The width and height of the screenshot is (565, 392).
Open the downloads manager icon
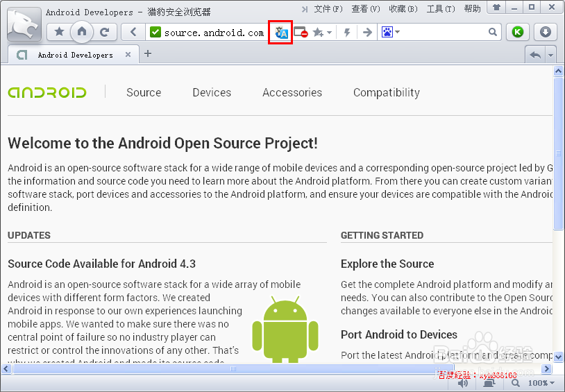(x=545, y=32)
